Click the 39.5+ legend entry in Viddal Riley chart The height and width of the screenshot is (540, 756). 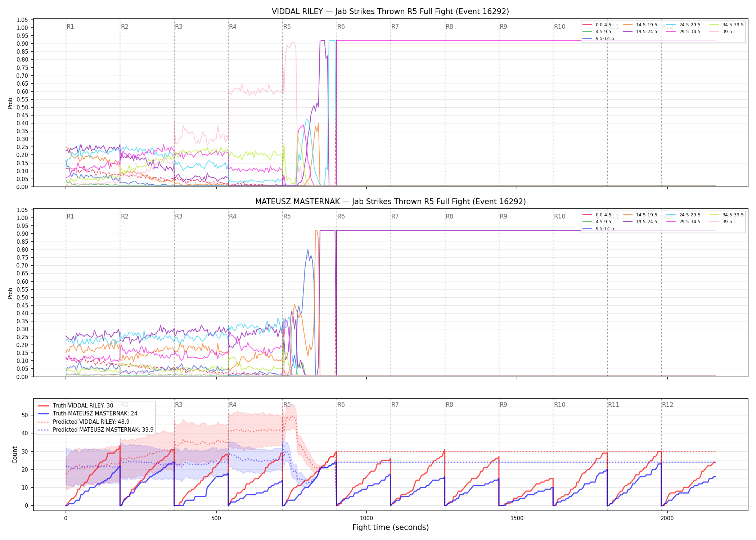(x=723, y=32)
